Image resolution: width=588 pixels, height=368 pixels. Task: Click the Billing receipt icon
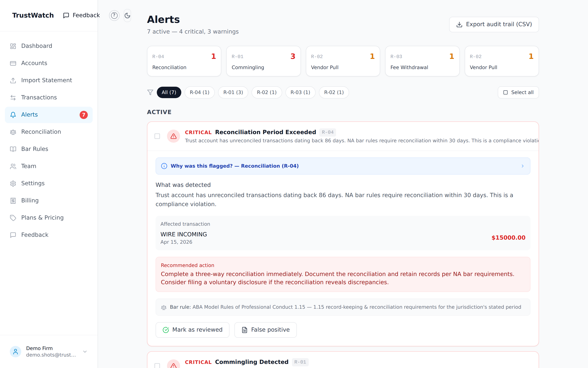pos(13,201)
